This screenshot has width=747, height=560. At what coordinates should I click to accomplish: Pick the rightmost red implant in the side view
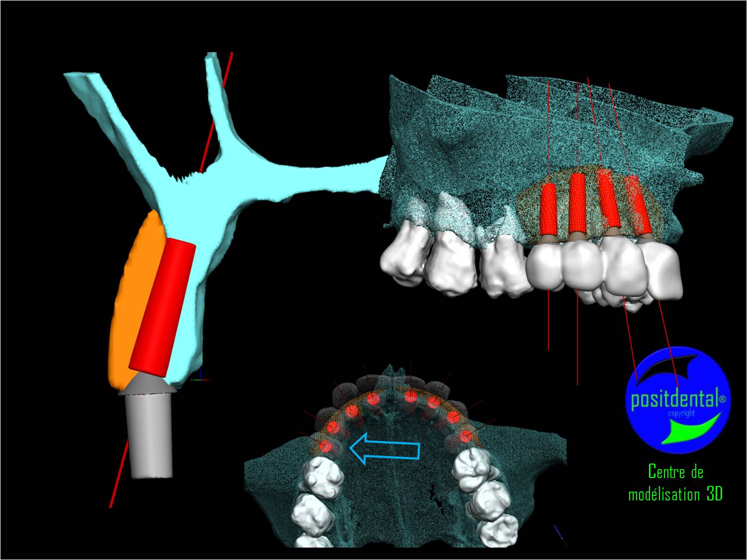tap(641, 206)
